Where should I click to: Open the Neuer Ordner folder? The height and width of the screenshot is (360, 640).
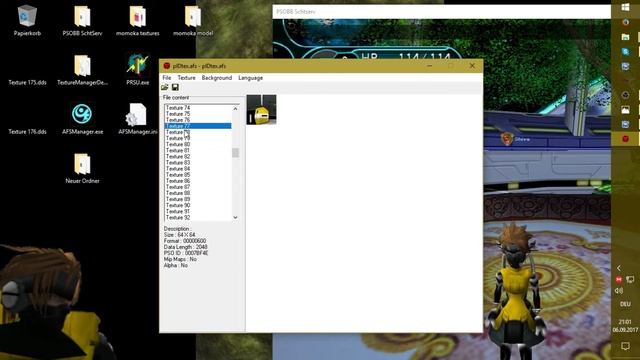(x=82, y=168)
